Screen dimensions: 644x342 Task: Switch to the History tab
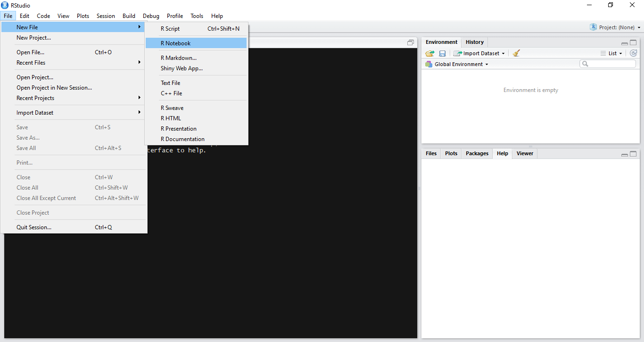click(x=475, y=42)
